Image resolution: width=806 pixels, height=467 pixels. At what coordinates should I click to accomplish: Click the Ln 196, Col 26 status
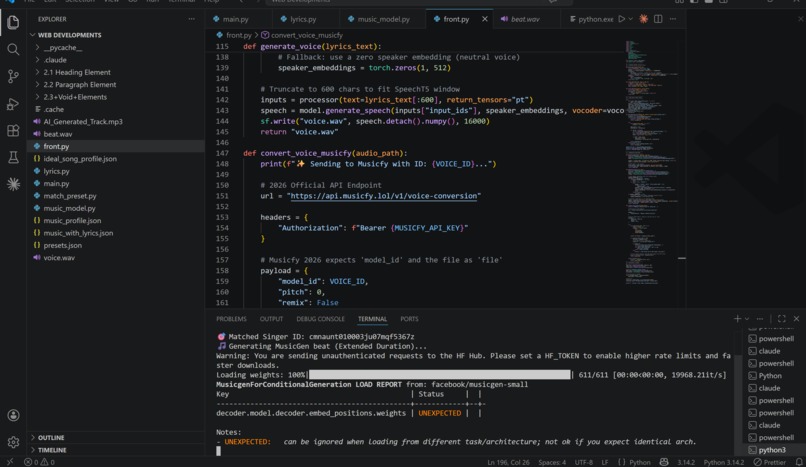point(508,462)
